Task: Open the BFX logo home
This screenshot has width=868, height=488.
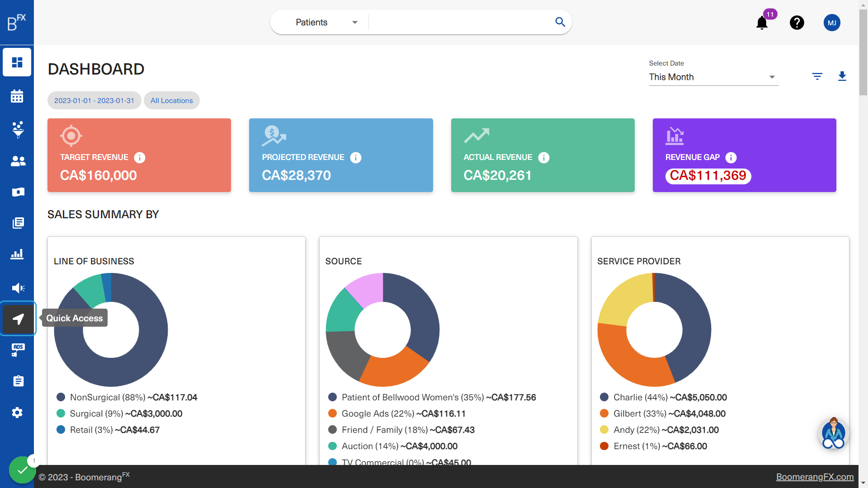Action: pos(17,22)
